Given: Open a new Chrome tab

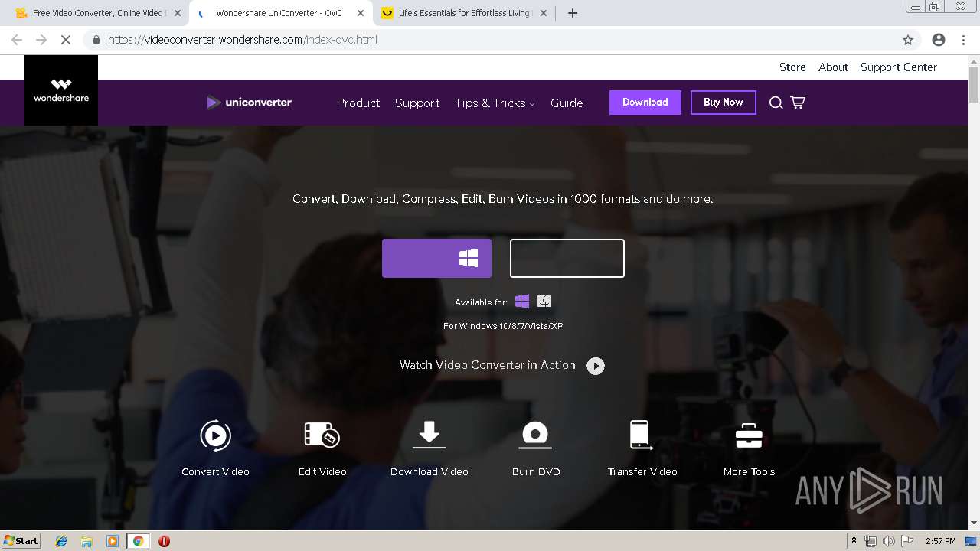Looking at the screenshot, I should coord(573,13).
